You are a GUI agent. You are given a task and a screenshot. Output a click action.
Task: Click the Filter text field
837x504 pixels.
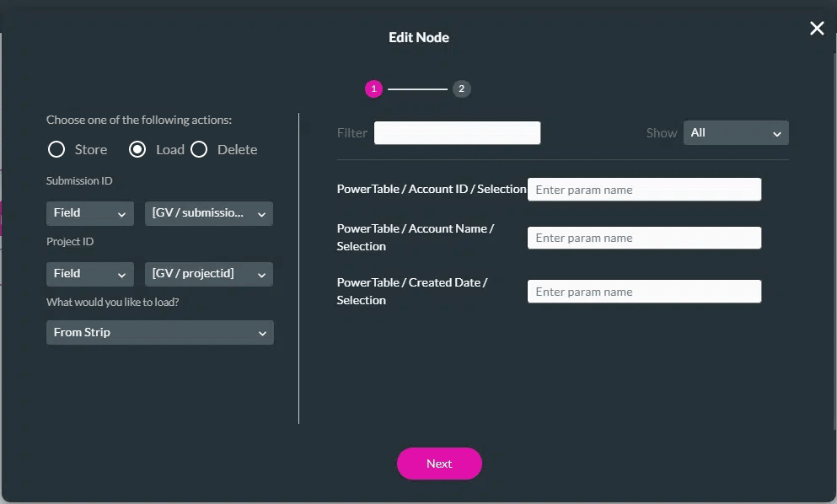click(457, 133)
